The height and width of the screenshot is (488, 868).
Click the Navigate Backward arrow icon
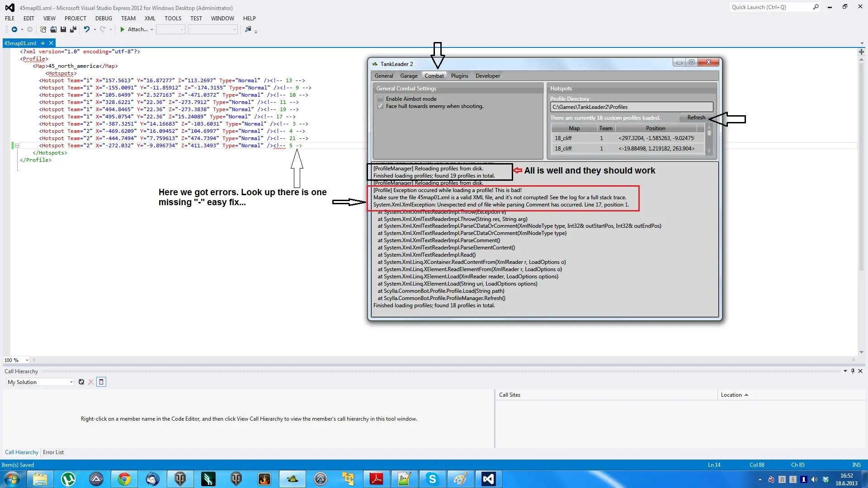click(x=14, y=29)
